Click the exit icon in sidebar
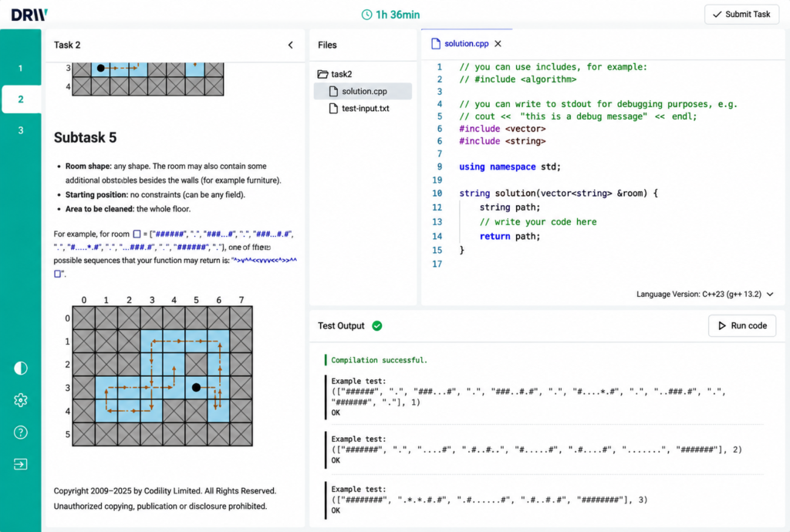Image resolution: width=790 pixels, height=532 pixels. [x=21, y=464]
